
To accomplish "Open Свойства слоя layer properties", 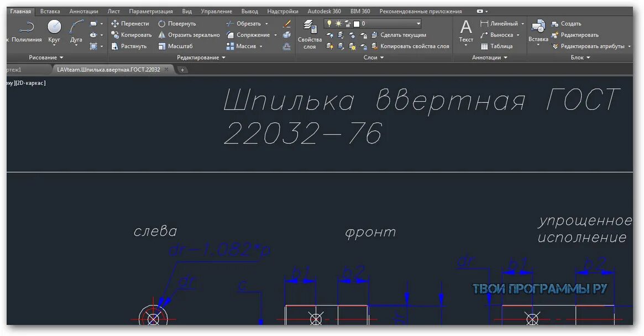I will [x=310, y=34].
